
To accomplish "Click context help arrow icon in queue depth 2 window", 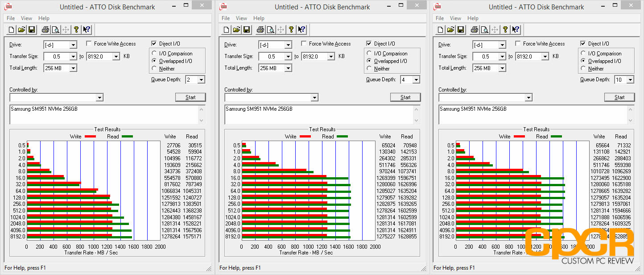I will 87,30.
